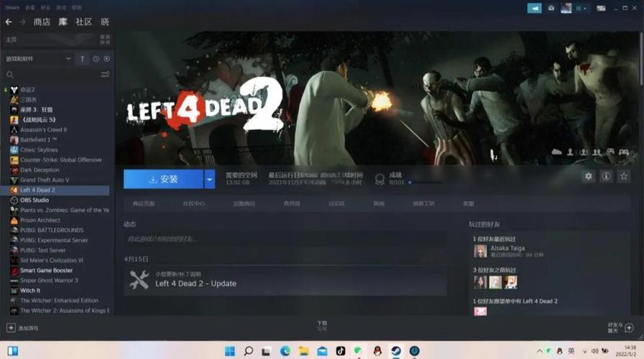644x359 pixels.
Task: Add Left 4 Dead 2 to favorites star
Action: [x=624, y=176]
